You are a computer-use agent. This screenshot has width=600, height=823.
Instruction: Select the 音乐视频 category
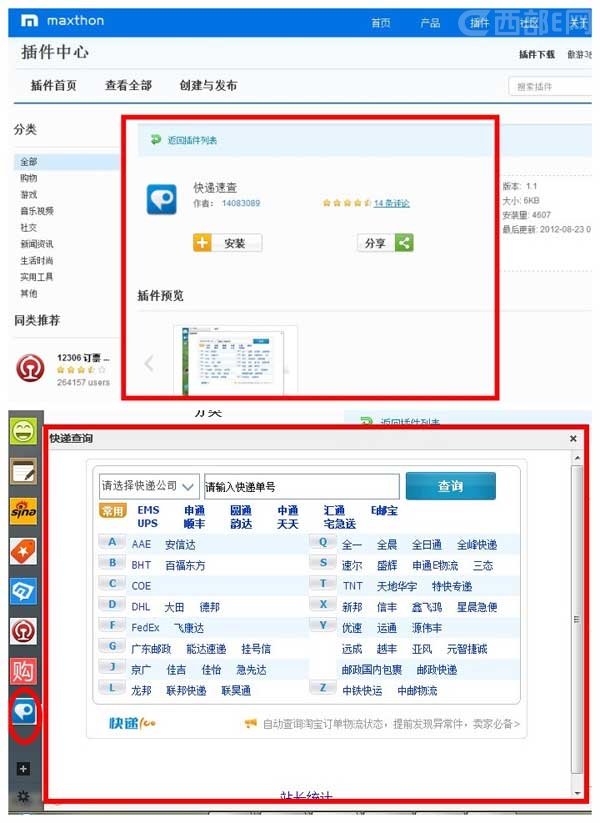pyautogui.click(x=37, y=211)
